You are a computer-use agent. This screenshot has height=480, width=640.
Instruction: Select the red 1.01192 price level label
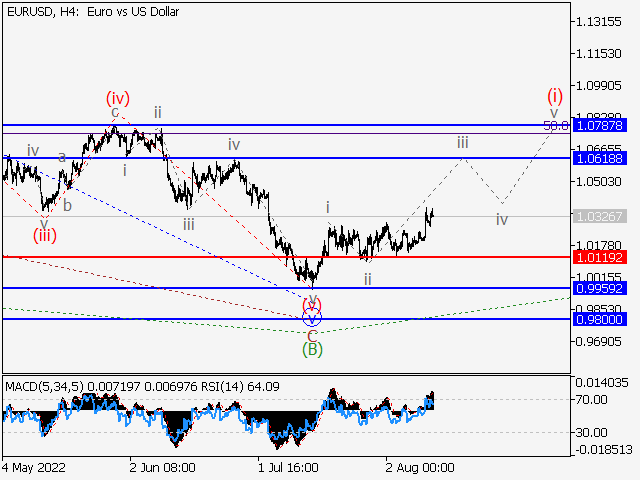tap(600, 258)
